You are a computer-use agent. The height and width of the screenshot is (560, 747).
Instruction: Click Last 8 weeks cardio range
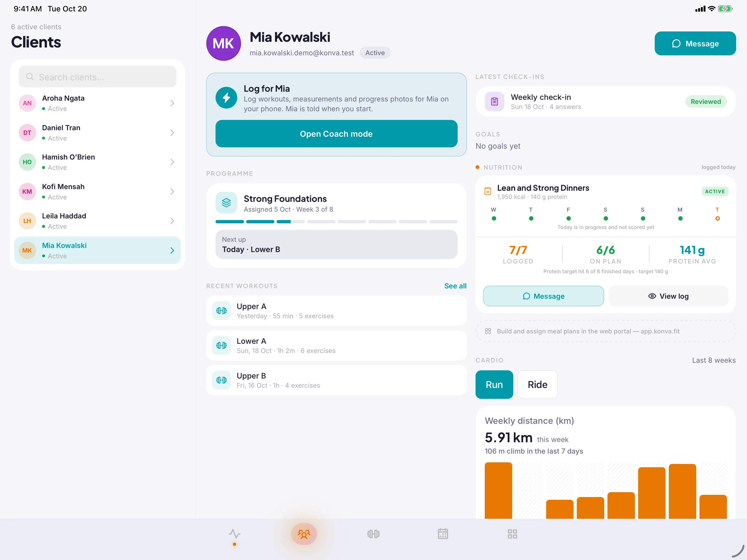coord(714,360)
